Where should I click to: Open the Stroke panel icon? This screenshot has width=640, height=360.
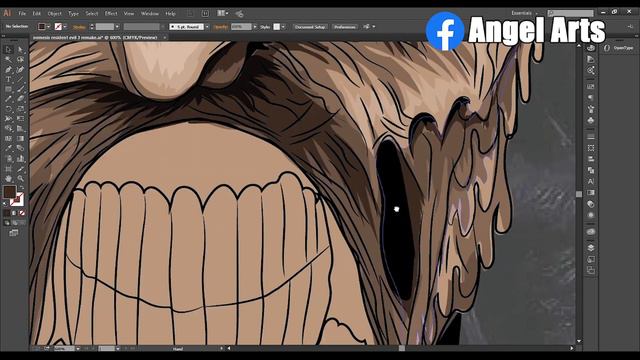591,137
